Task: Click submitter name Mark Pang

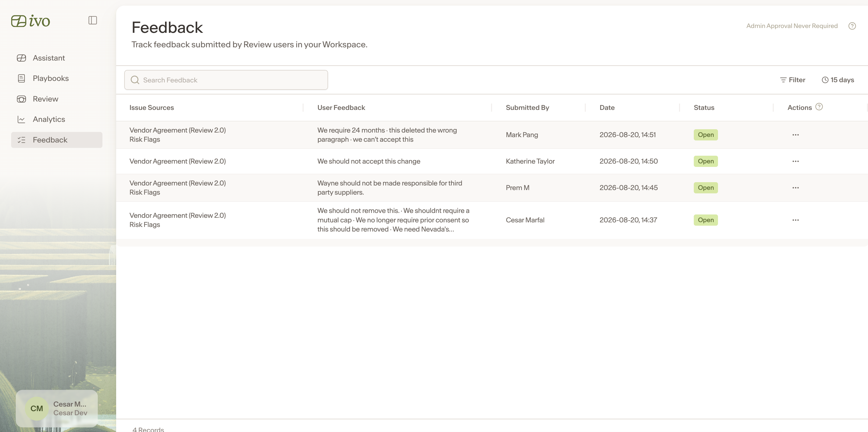Action: click(522, 135)
